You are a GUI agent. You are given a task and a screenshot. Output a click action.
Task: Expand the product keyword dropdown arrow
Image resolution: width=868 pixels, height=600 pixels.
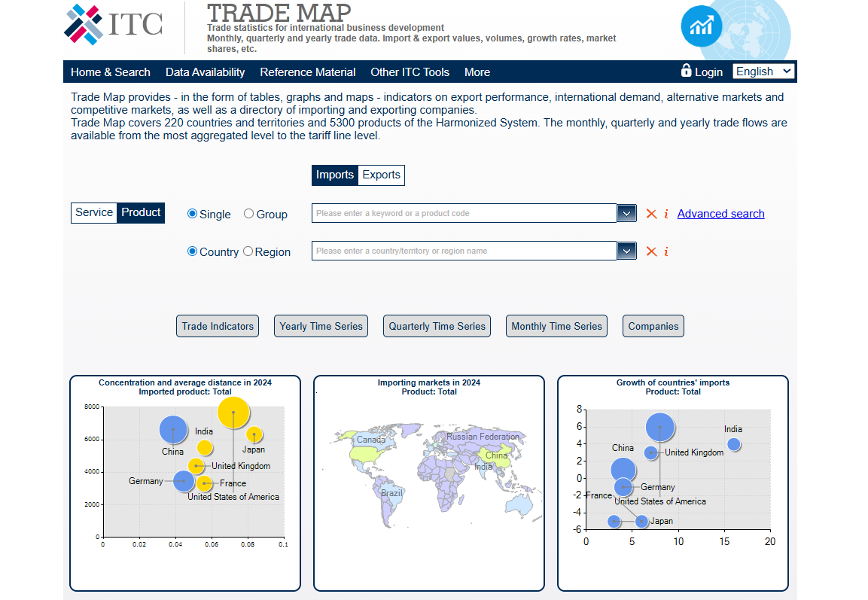click(x=626, y=213)
